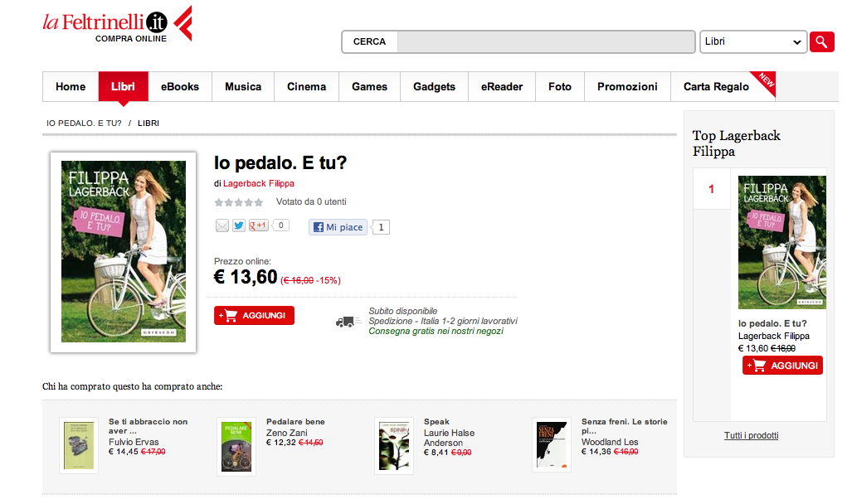Click the Google +1 button

[259, 225]
